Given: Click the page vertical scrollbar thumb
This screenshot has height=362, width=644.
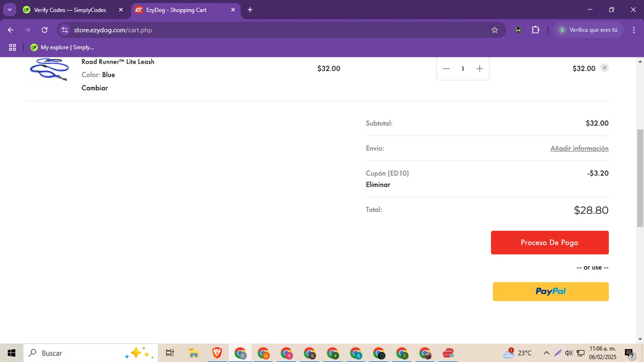Looking at the screenshot, I should [x=640, y=178].
